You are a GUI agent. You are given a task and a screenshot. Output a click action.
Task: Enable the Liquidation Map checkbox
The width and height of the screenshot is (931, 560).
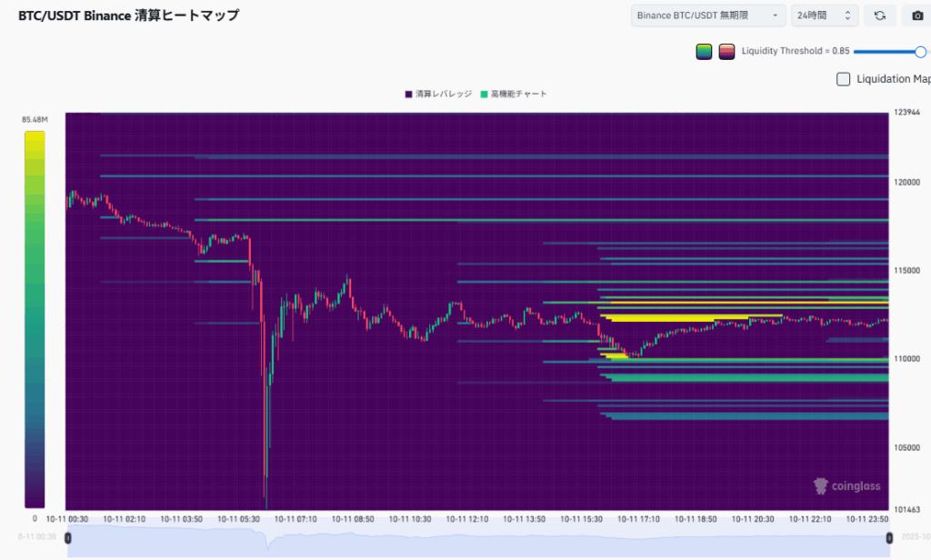[843, 79]
